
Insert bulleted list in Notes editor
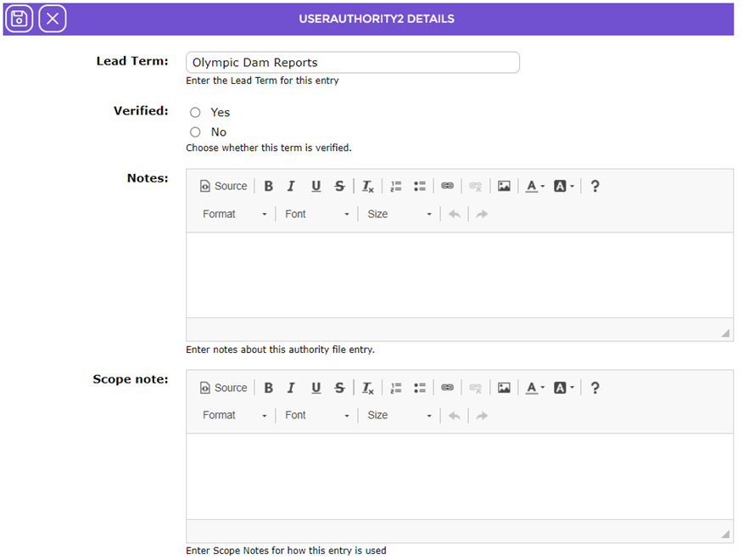pos(419,187)
